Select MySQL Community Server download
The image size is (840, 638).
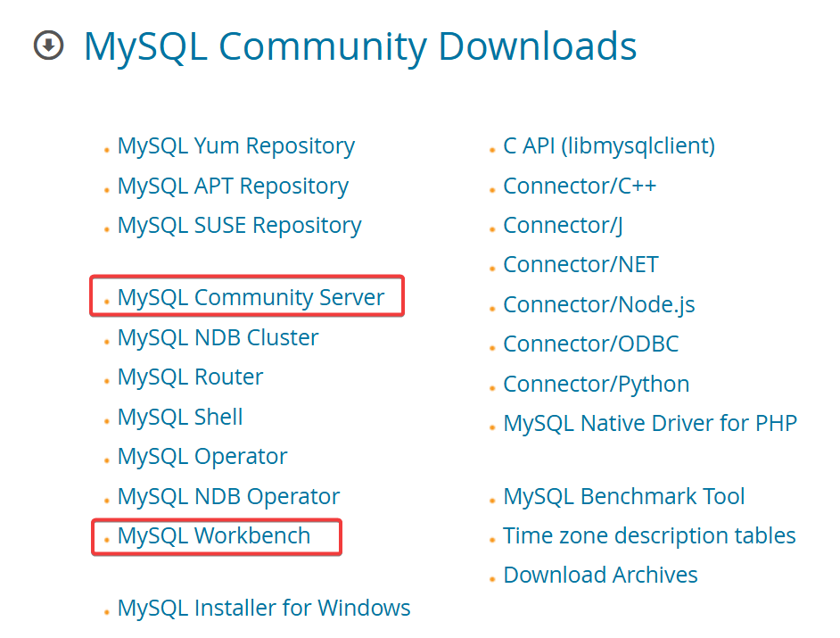click(x=251, y=298)
